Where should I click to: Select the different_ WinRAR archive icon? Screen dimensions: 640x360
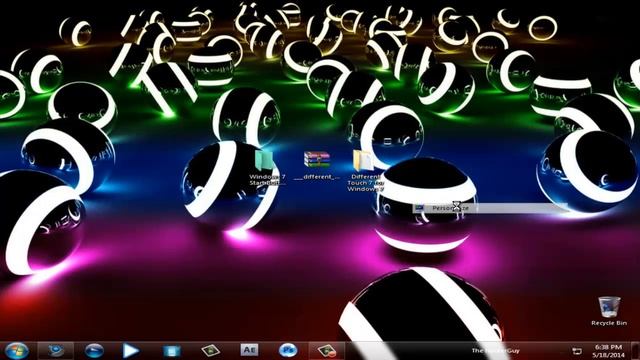317,165
